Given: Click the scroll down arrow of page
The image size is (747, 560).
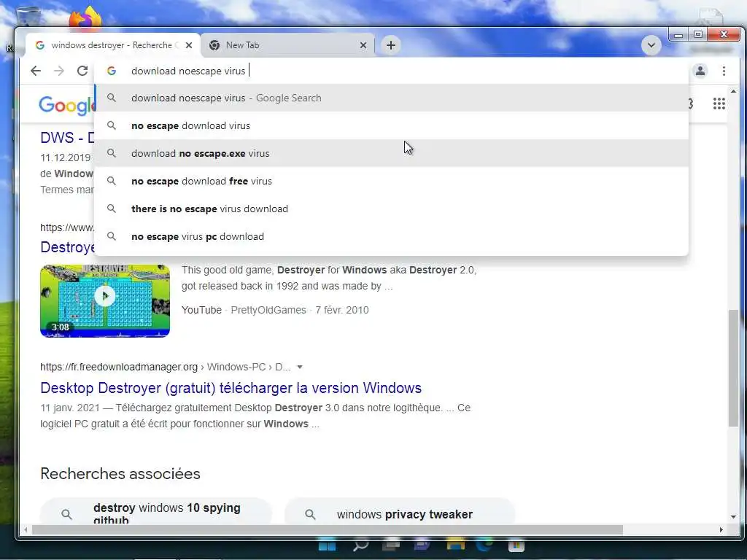Looking at the screenshot, I should click(733, 517).
